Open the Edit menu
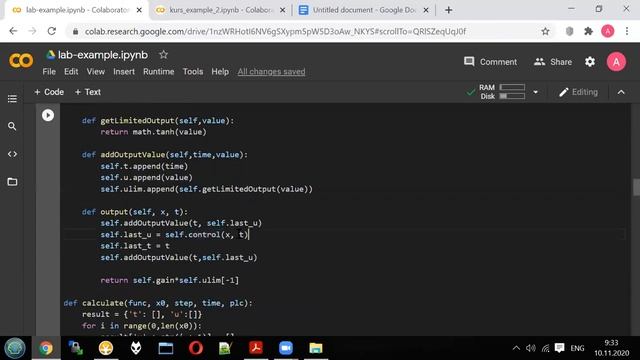The width and height of the screenshot is (640, 360). 71,72
